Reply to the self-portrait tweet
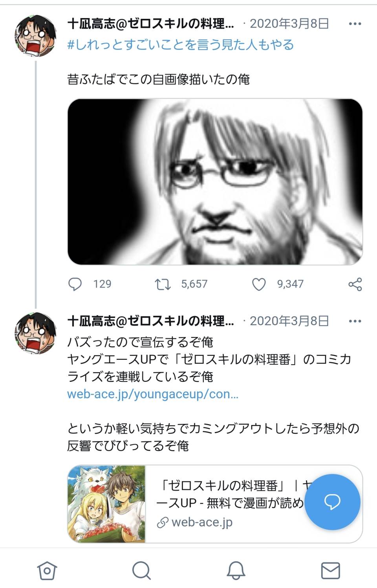Image resolution: width=377 pixels, height=588 pixels. coord(75,284)
